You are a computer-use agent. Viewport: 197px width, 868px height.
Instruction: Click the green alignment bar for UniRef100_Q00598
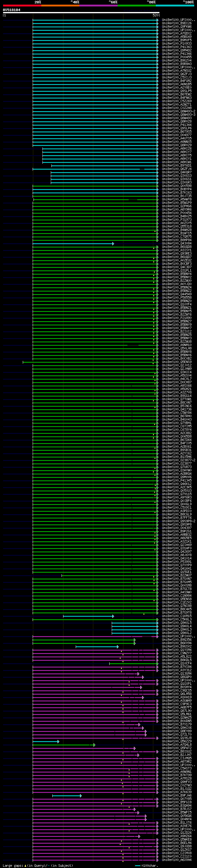pos(95,186)
